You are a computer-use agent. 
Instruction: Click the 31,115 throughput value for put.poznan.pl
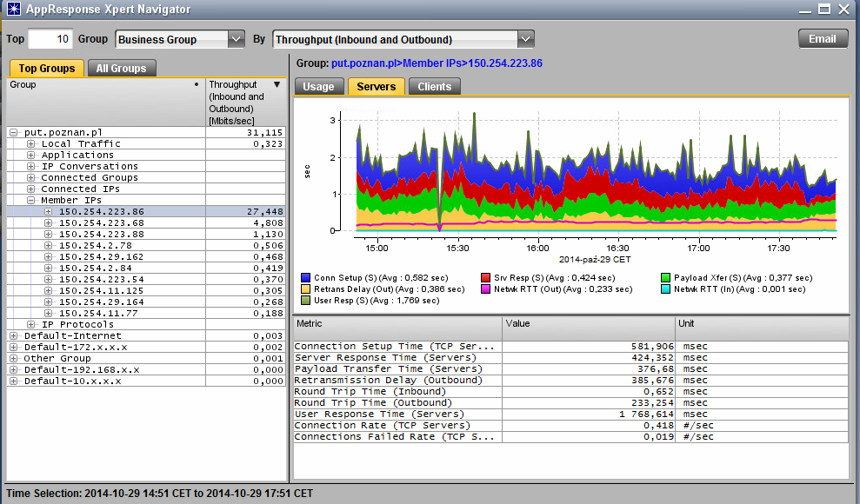tap(265, 133)
